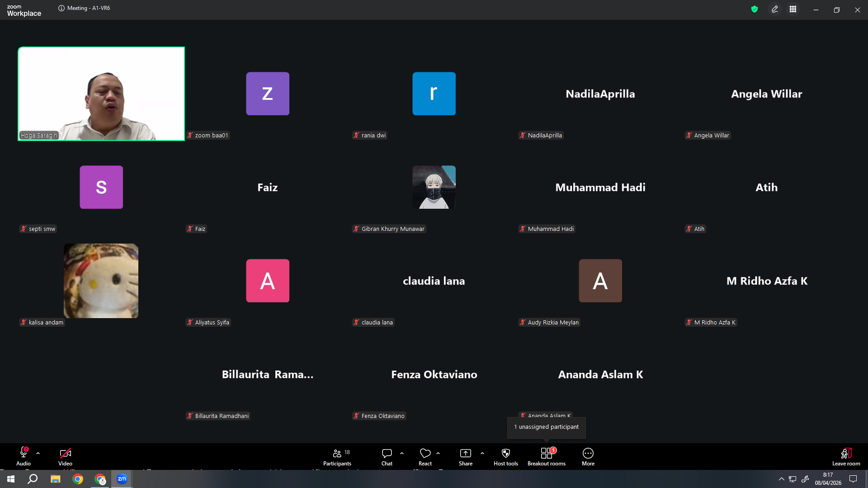This screenshot has height=488, width=868.
Task: Click the muted mic icon beside Angela Willar
Action: (x=689, y=136)
